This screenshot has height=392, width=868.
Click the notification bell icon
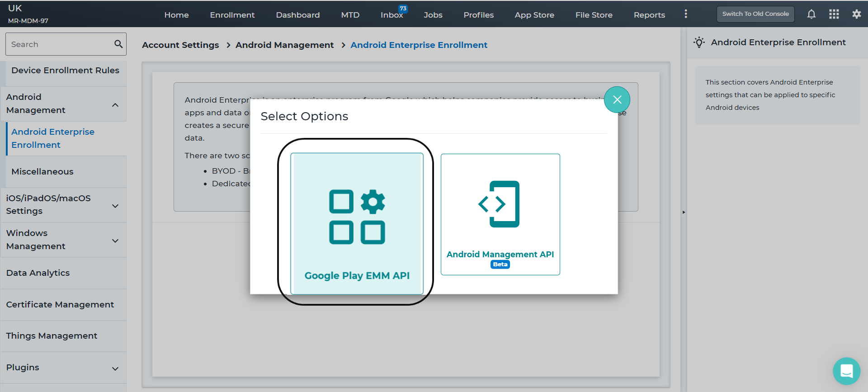click(811, 14)
